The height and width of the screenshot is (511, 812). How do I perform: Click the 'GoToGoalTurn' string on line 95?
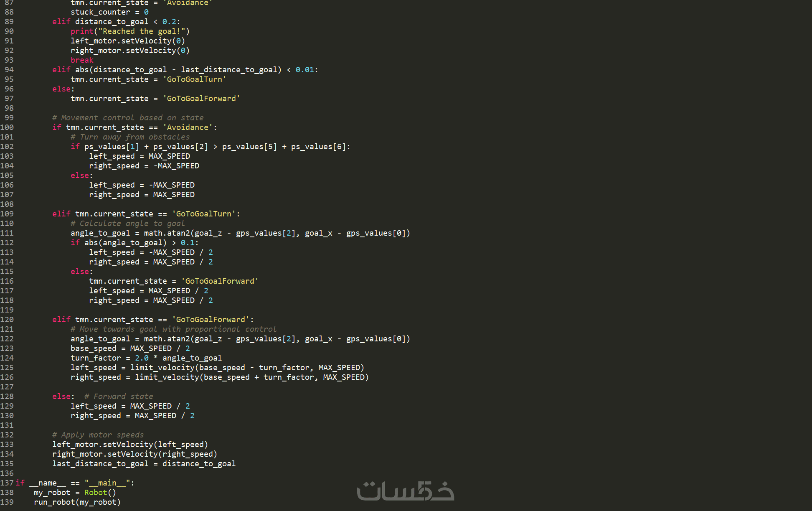tap(194, 79)
